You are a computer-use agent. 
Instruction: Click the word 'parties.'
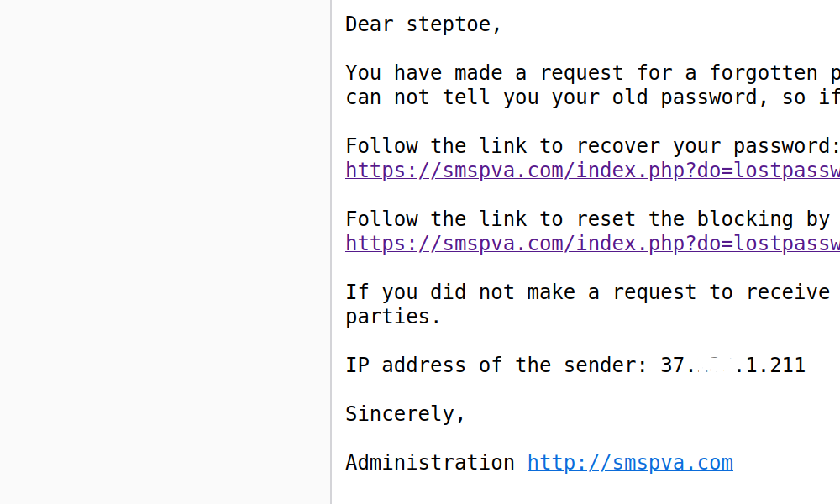393,317
